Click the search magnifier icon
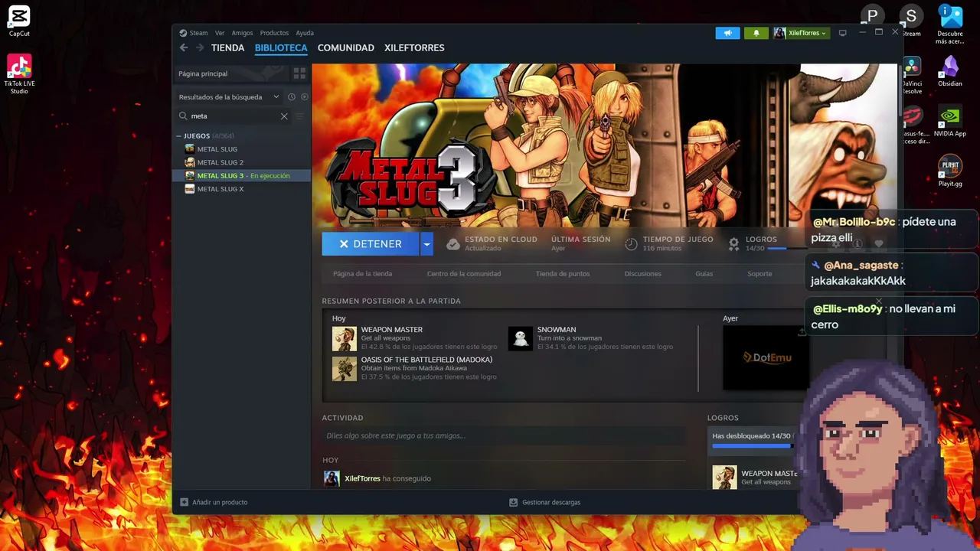This screenshot has width=980, height=551. (183, 116)
